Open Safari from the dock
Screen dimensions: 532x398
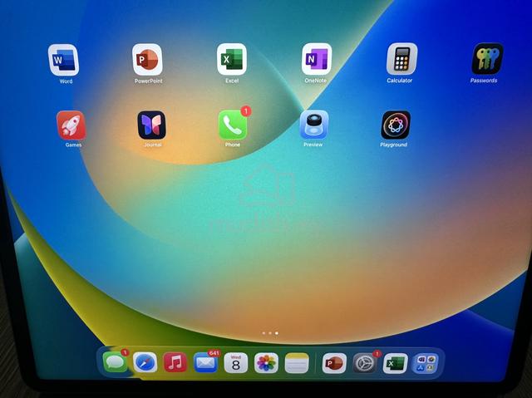[x=145, y=362]
